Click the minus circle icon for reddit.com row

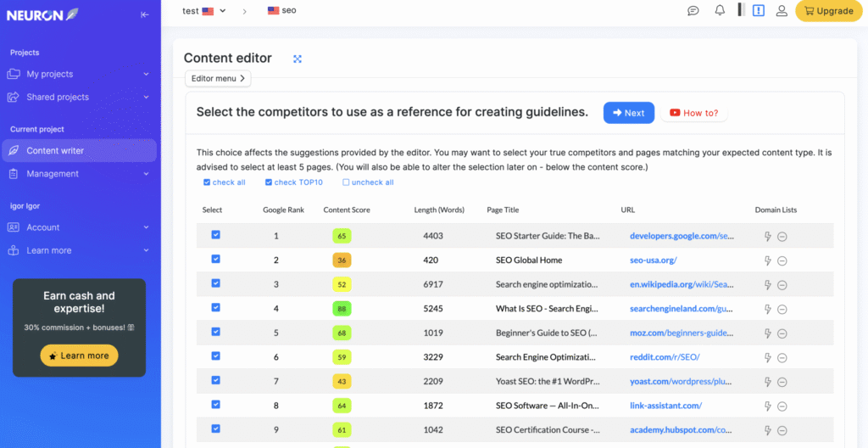point(782,357)
